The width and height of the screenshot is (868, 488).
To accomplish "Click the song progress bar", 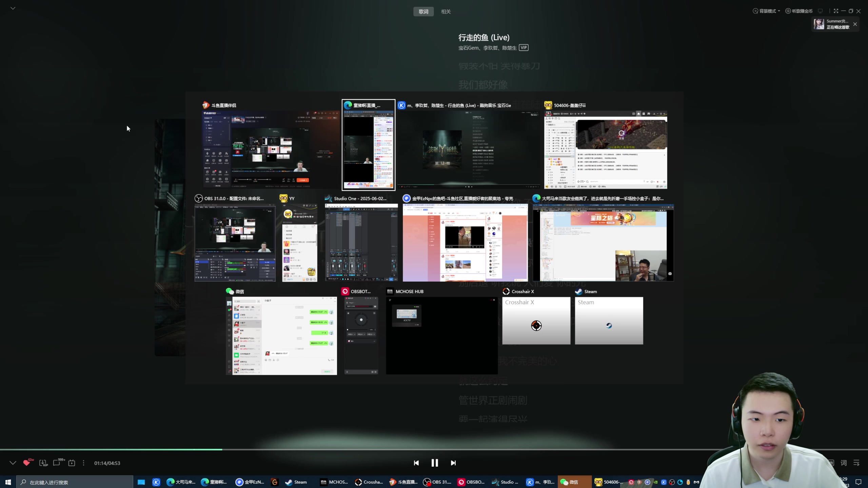I will click(434, 450).
